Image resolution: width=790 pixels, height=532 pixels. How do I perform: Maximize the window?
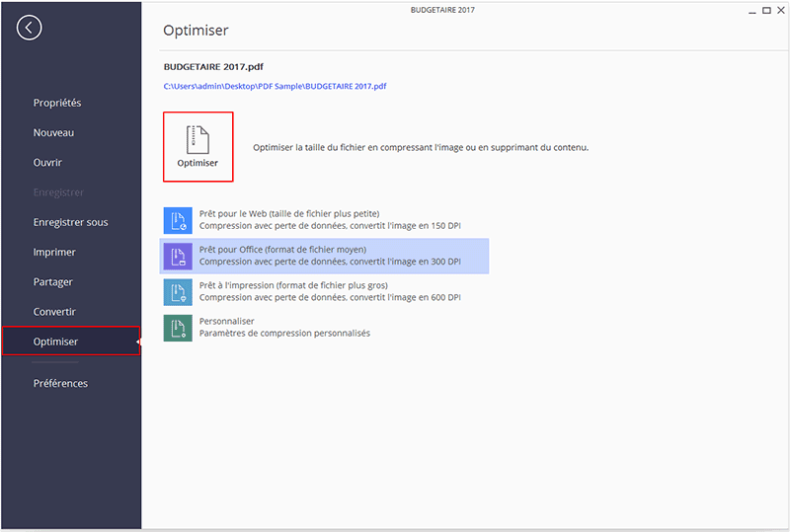[x=766, y=10]
